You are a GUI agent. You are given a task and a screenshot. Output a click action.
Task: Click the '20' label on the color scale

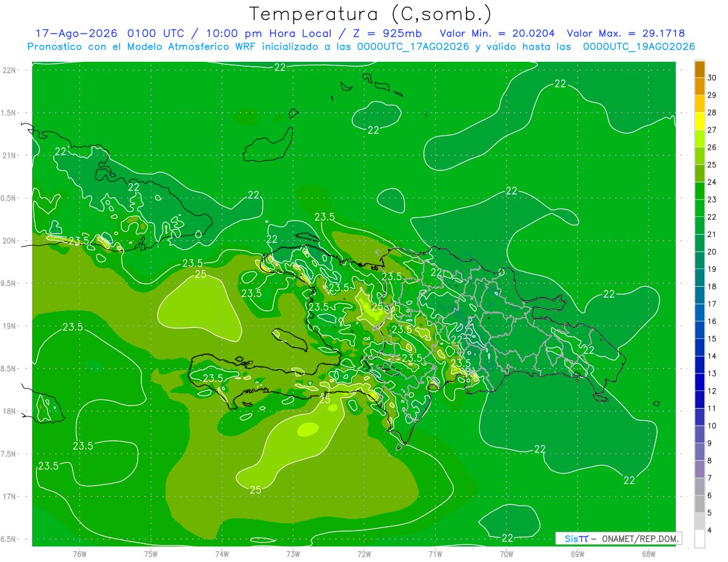713,252
